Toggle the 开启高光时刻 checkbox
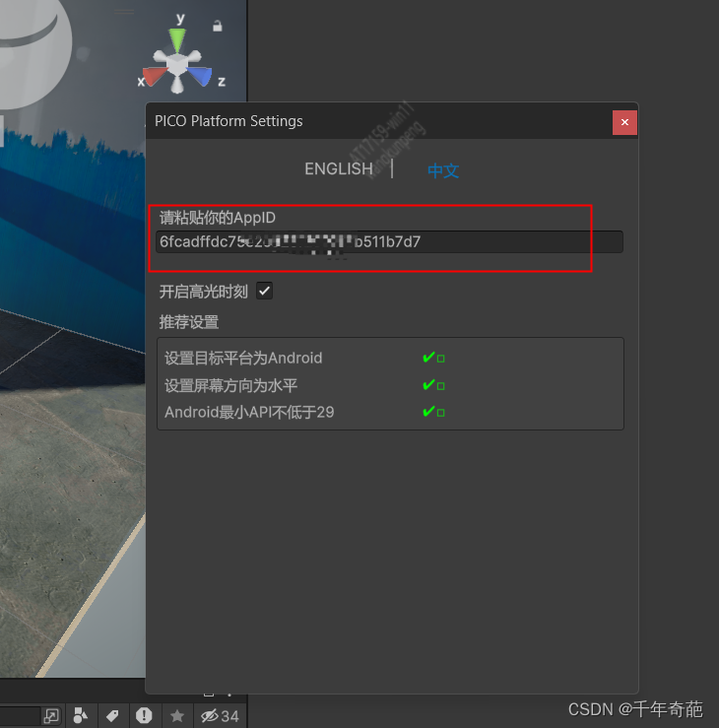The width and height of the screenshot is (719, 728). [265, 292]
